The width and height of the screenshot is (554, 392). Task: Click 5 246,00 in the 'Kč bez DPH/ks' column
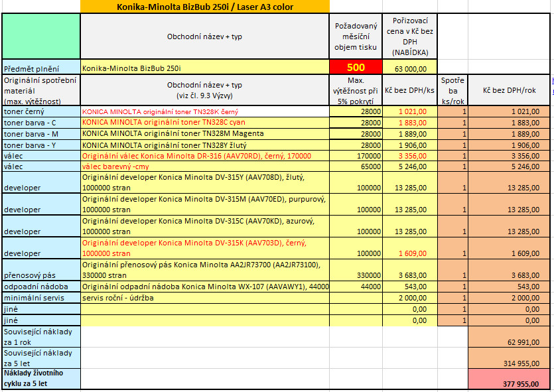(x=410, y=166)
